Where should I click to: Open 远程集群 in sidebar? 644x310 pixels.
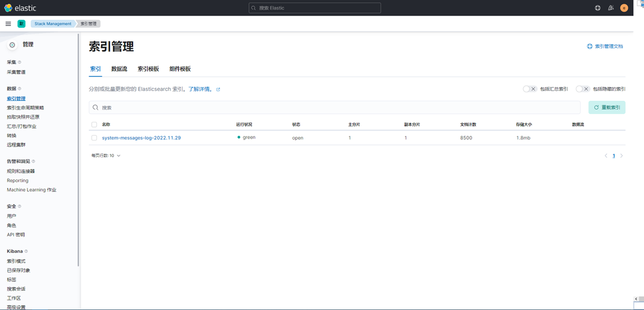[16, 145]
